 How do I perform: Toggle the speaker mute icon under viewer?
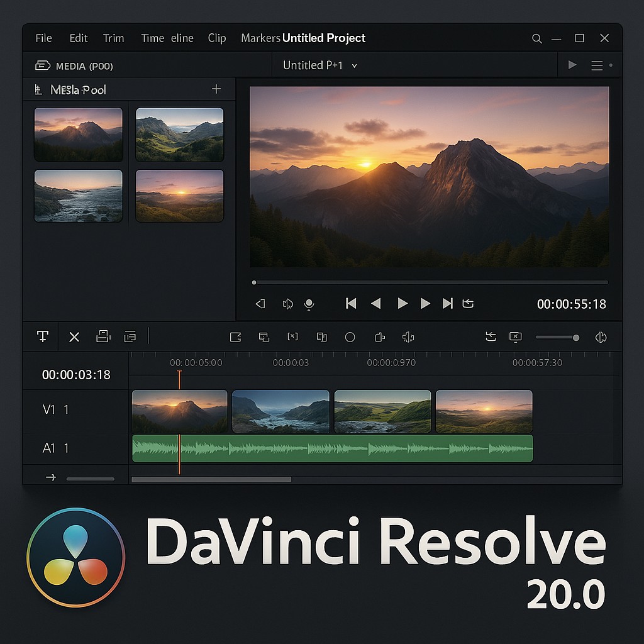point(288,304)
